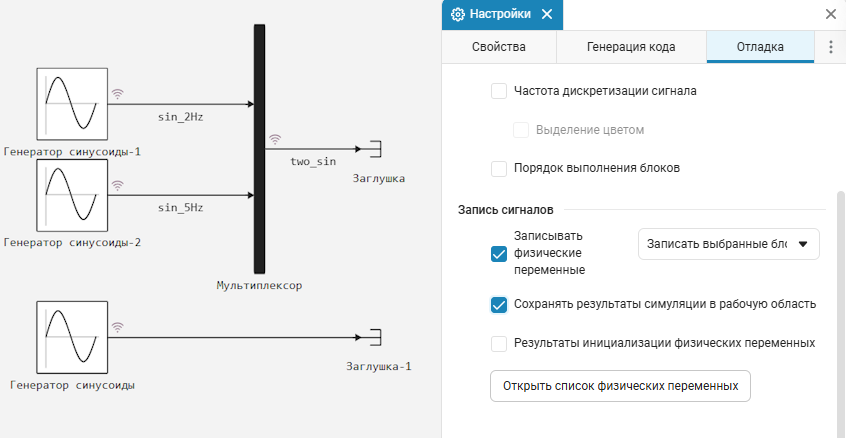
Task: Open Записать выбранные блоки dropdown
Action: tap(729, 244)
